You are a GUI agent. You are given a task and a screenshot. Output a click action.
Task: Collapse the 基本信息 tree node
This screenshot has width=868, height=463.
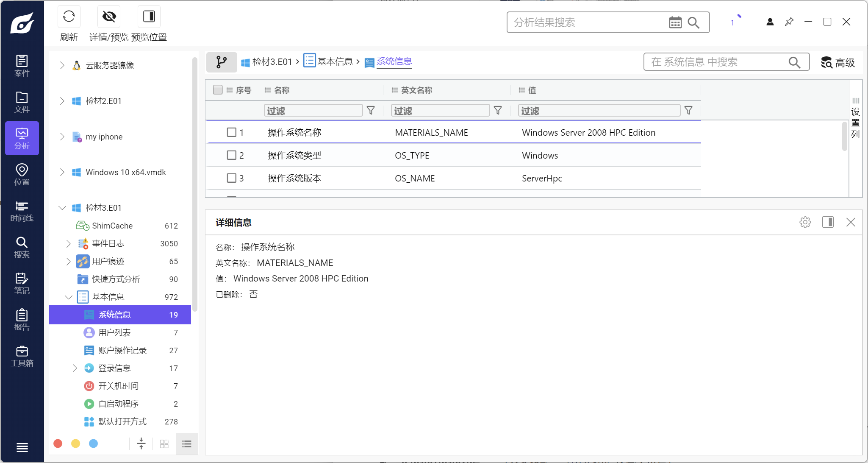point(68,297)
